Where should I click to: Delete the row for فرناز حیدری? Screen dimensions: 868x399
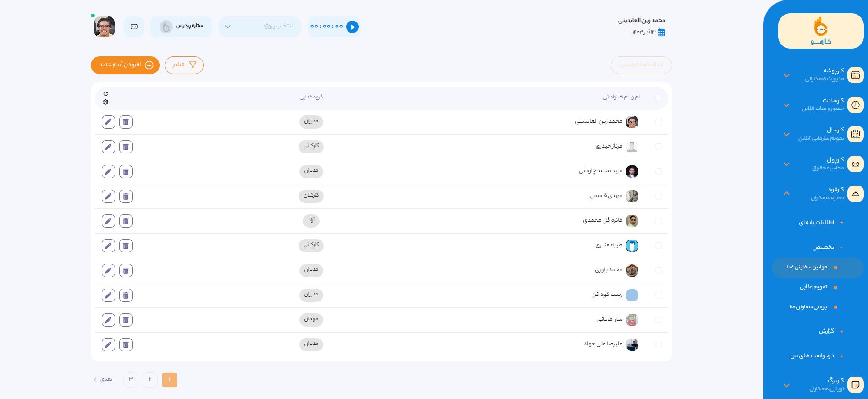coord(126,147)
